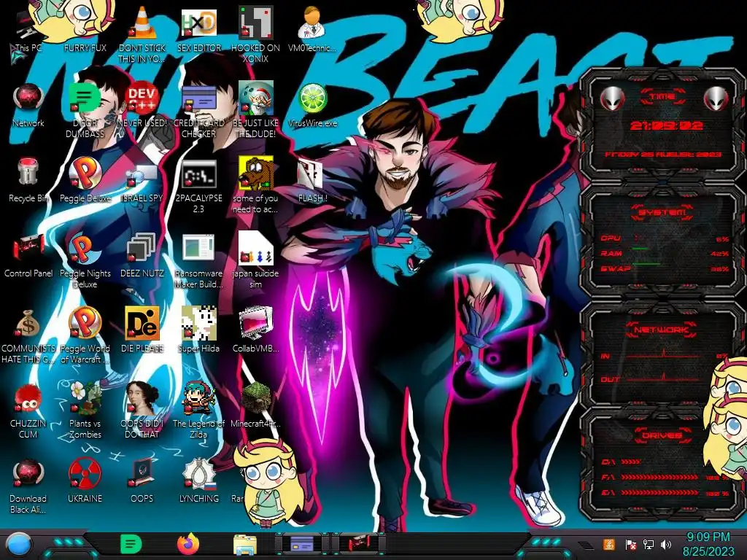
Task: Switch to credit card checker taskbar window
Action: (302, 544)
